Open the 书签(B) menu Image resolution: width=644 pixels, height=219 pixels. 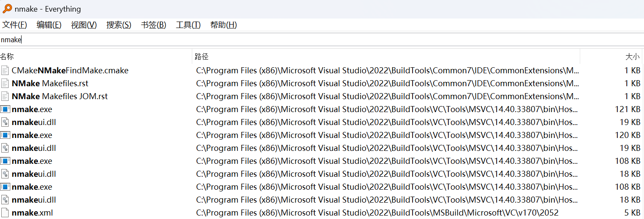tap(153, 25)
